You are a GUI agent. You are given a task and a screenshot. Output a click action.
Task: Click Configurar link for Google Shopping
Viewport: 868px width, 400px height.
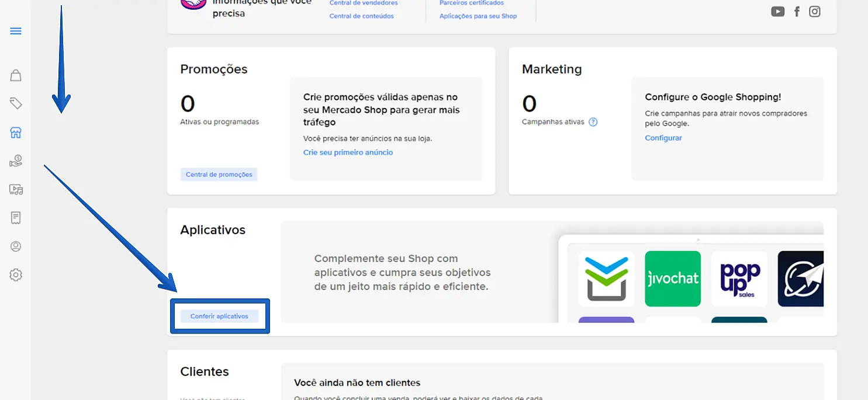tap(663, 138)
